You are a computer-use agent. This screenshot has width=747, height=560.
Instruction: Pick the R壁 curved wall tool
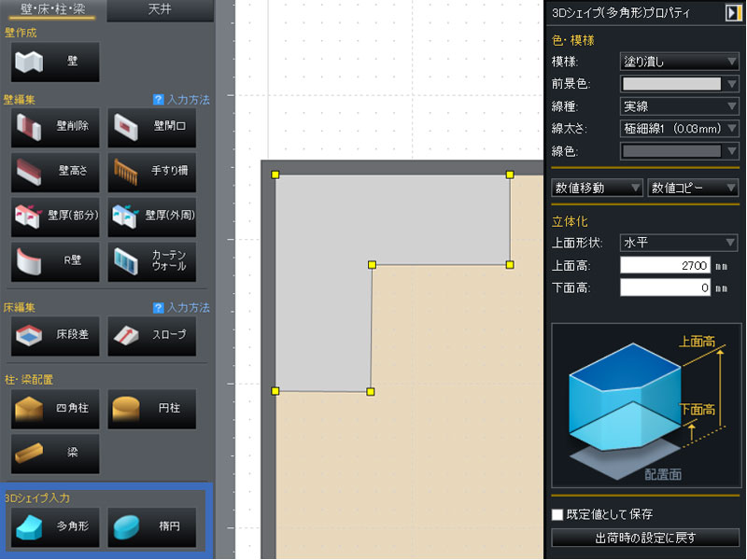55,261
